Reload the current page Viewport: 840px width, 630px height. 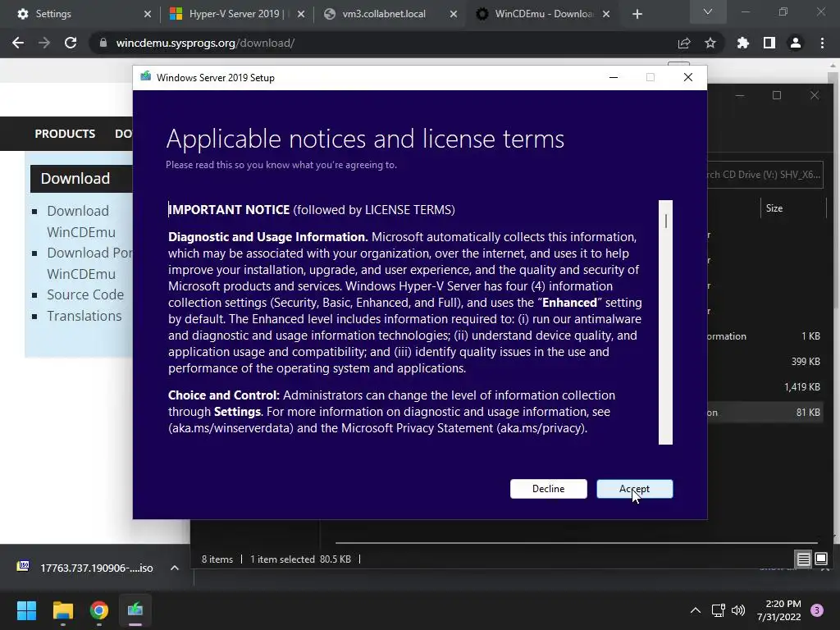point(71,43)
